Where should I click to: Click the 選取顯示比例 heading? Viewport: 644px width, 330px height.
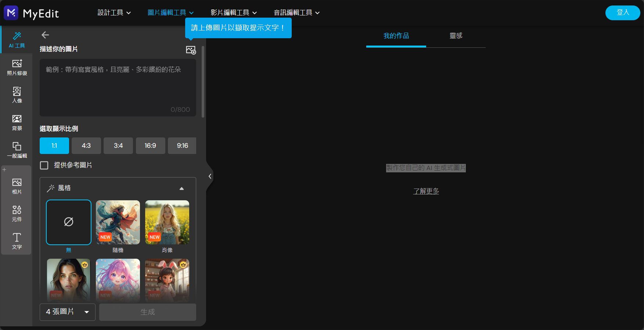click(x=59, y=129)
